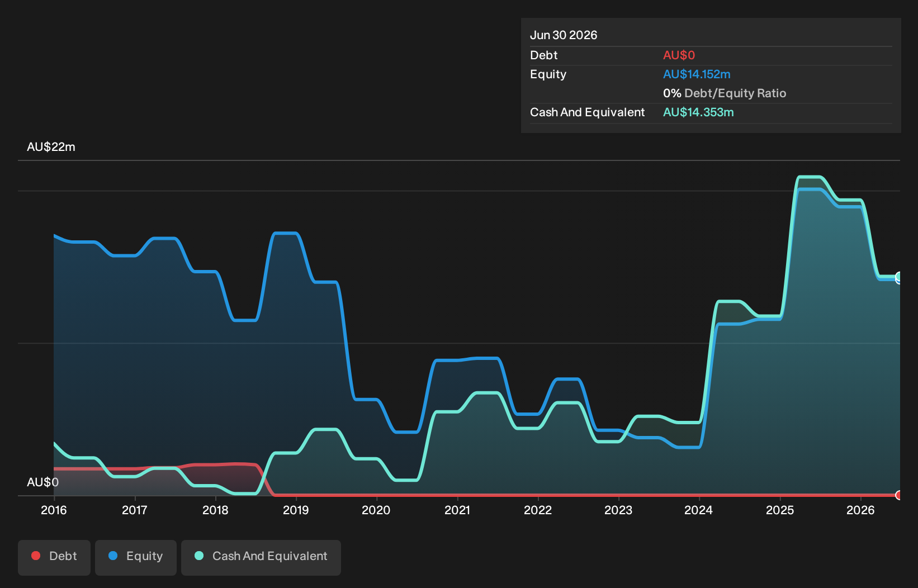
Task: Click the 2021 x-axis label
Action: point(457,510)
